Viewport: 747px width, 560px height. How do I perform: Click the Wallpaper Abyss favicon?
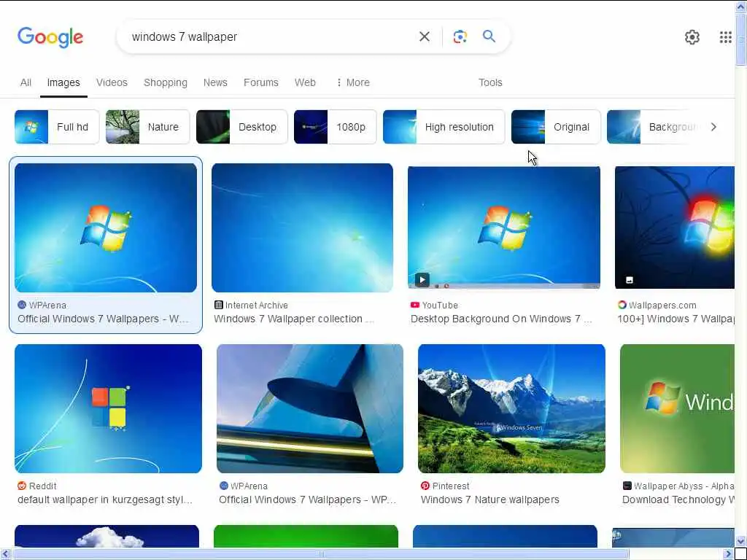[627, 486]
